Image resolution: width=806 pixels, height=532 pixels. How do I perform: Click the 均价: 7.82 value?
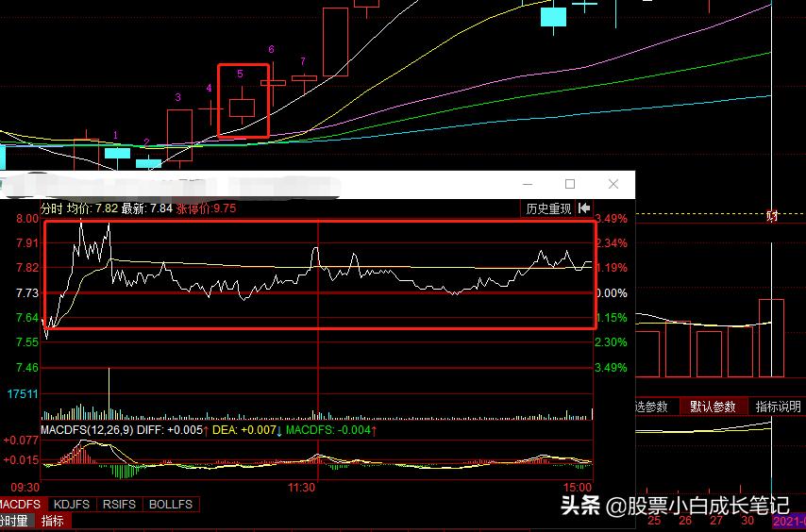coord(92,208)
